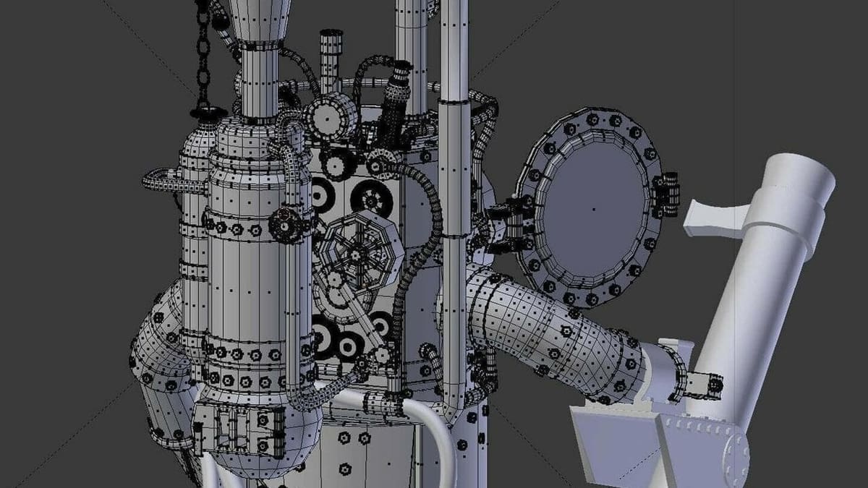Select the octagonal valve wheel mesh
Viewport: 868px width, 488px height.
point(354,253)
